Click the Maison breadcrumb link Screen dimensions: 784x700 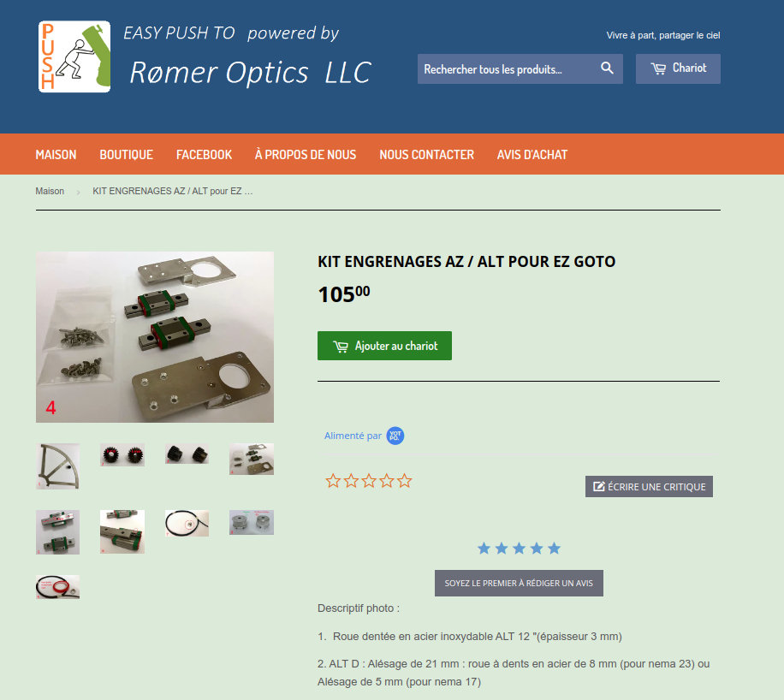pos(50,191)
